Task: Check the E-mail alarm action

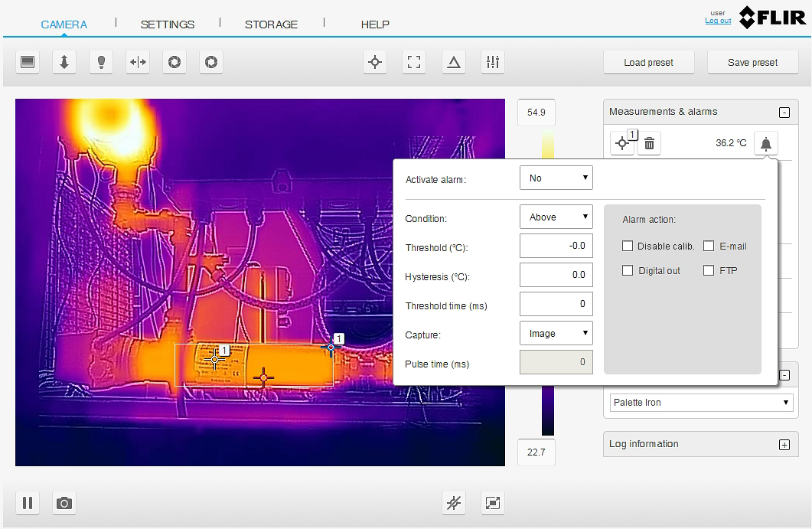Action: 709,247
